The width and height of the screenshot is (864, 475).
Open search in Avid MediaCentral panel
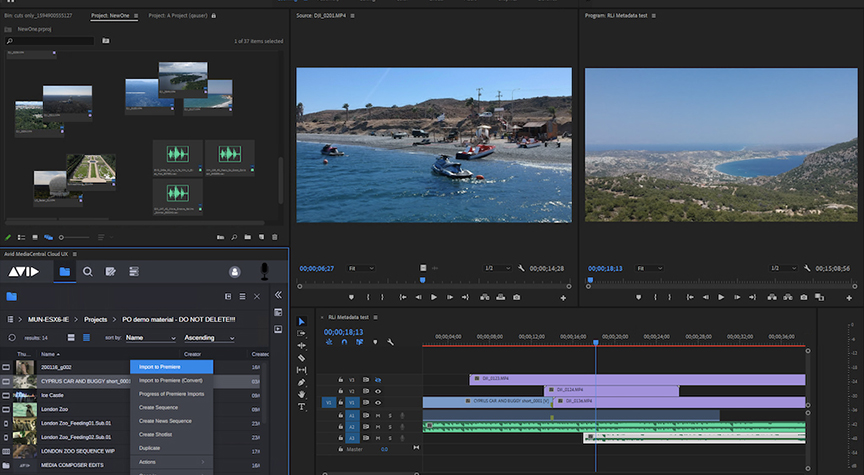88,271
